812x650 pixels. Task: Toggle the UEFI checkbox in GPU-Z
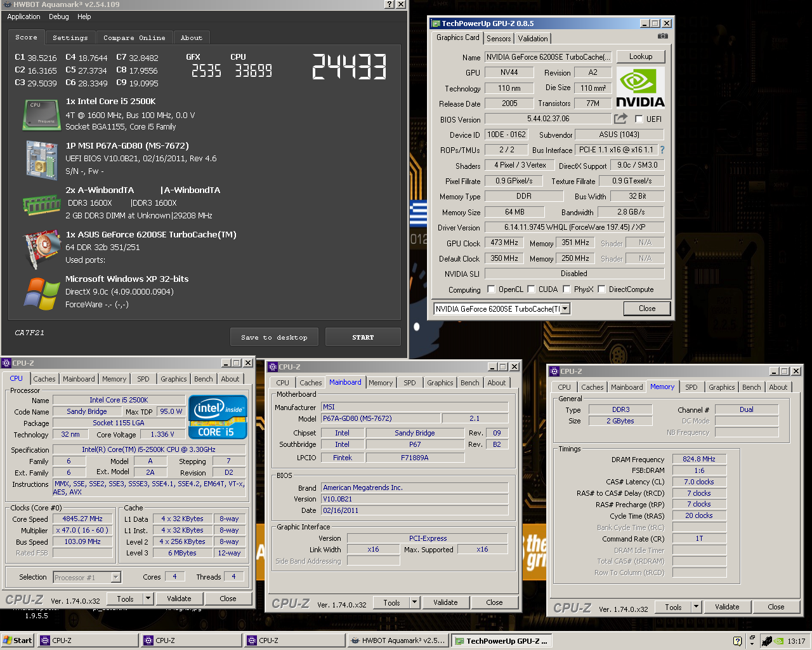tap(639, 119)
